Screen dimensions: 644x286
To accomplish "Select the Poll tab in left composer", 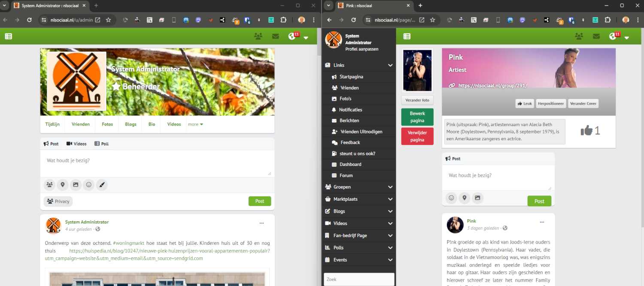I will pyautogui.click(x=102, y=144).
